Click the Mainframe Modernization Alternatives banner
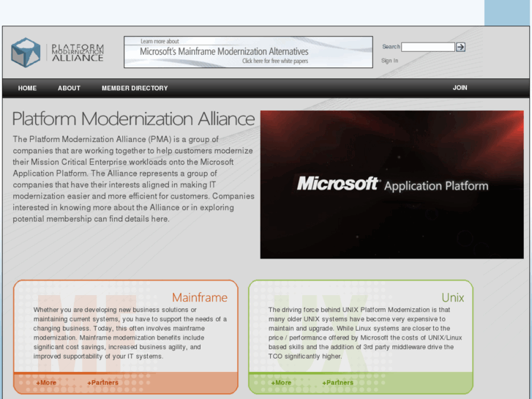Image resolution: width=532 pixels, height=399 pixels. click(248, 52)
